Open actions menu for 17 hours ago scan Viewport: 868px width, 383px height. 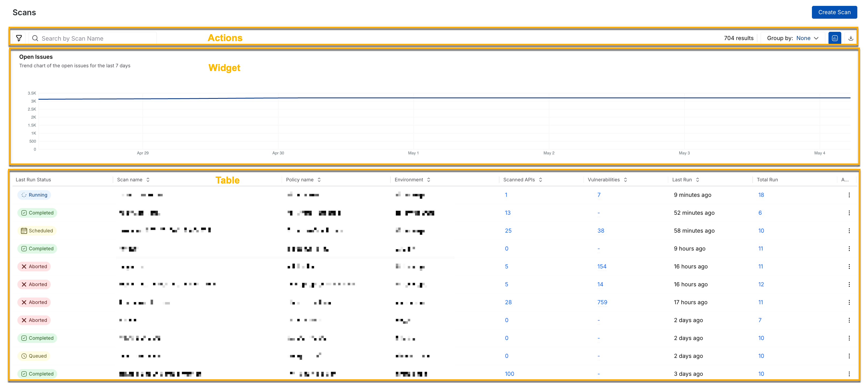(x=849, y=302)
